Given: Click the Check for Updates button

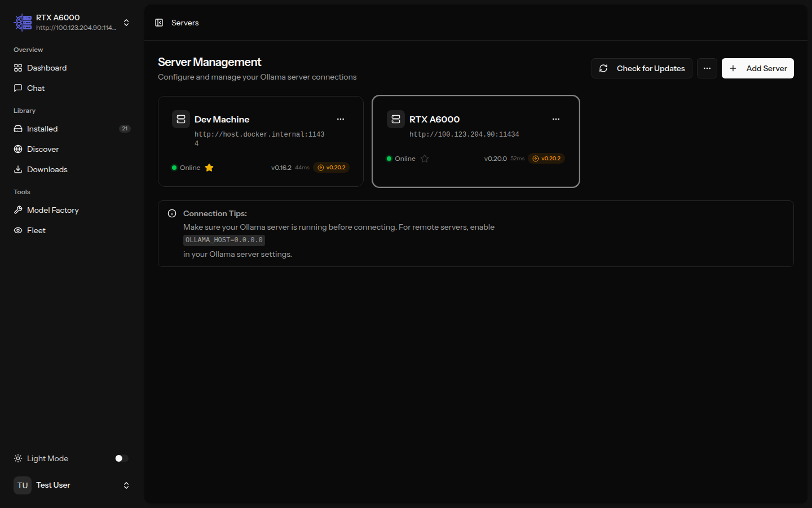Looking at the screenshot, I should tap(642, 68).
